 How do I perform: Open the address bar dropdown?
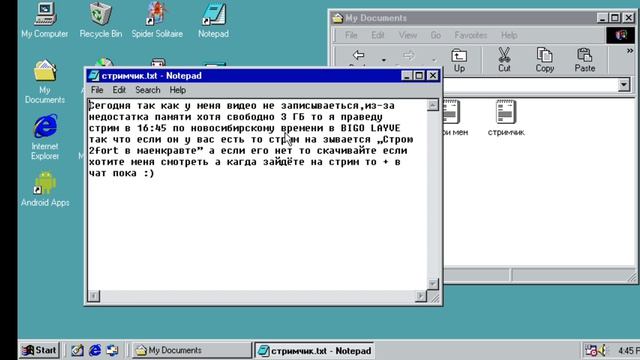[624, 85]
